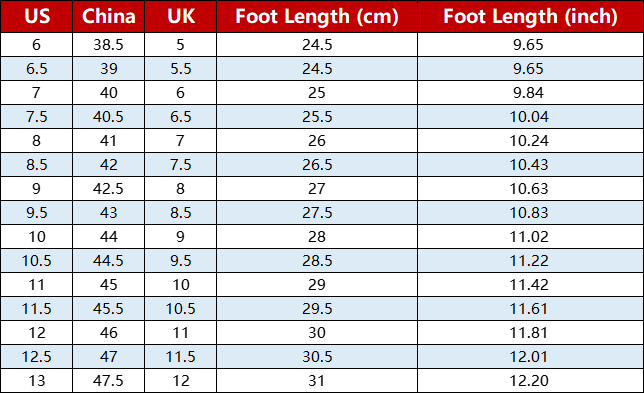Select the US size 6.5 cell

37,69
